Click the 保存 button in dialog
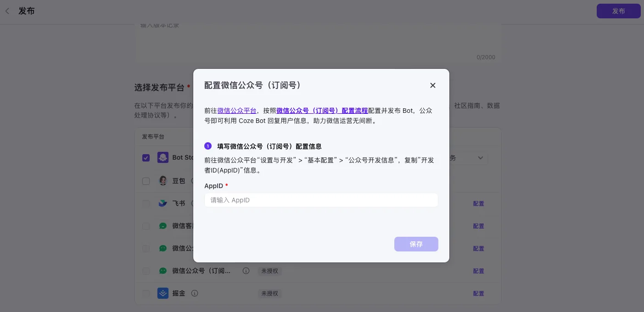The width and height of the screenshot is (644, 312). [x=416, y=244]
